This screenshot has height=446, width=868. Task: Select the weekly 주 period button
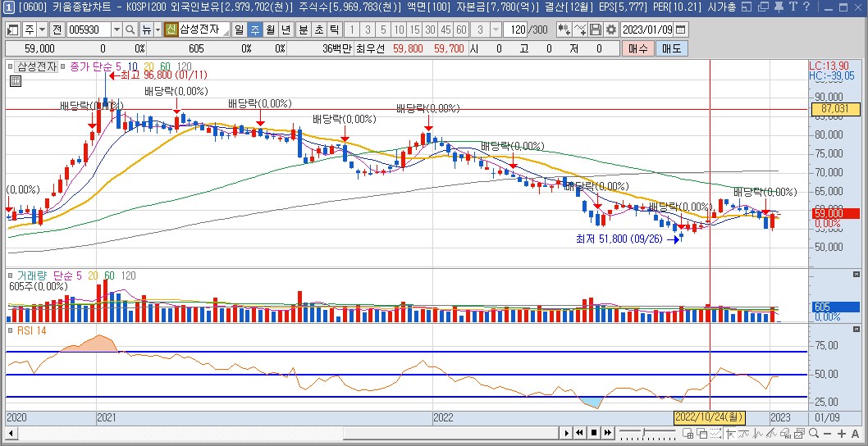click(x=254, y=30)
